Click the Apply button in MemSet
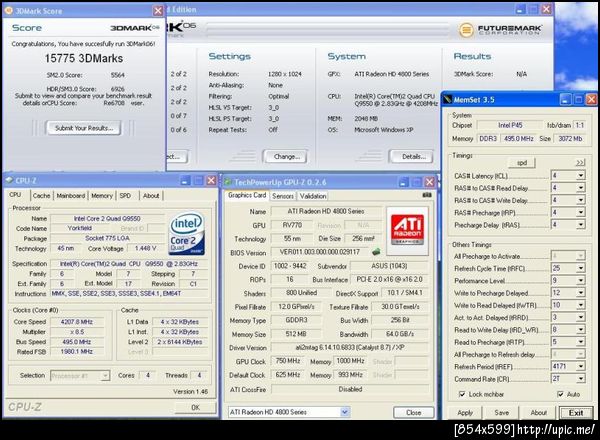This screenshot has height=440, width=600. click(465, 412)
